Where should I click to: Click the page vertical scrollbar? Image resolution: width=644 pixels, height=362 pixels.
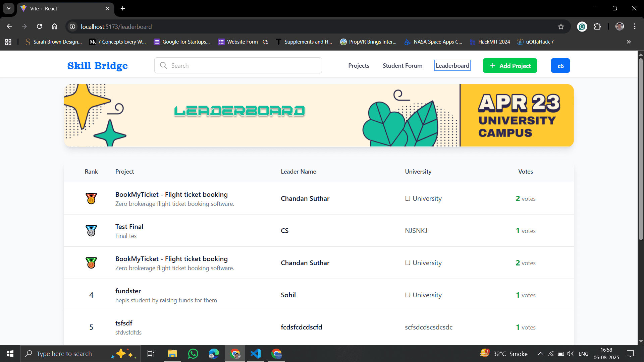click(641, 149)
